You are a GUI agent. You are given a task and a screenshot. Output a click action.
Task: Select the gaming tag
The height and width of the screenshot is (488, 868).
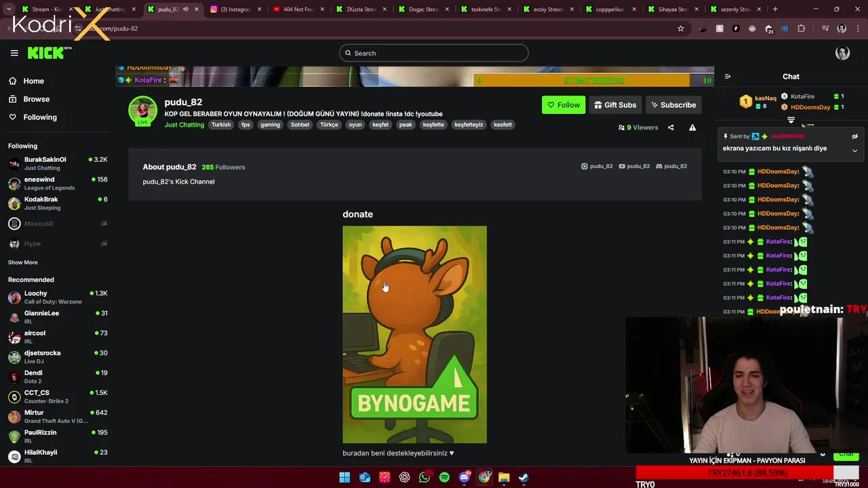(x=270, y=125)
